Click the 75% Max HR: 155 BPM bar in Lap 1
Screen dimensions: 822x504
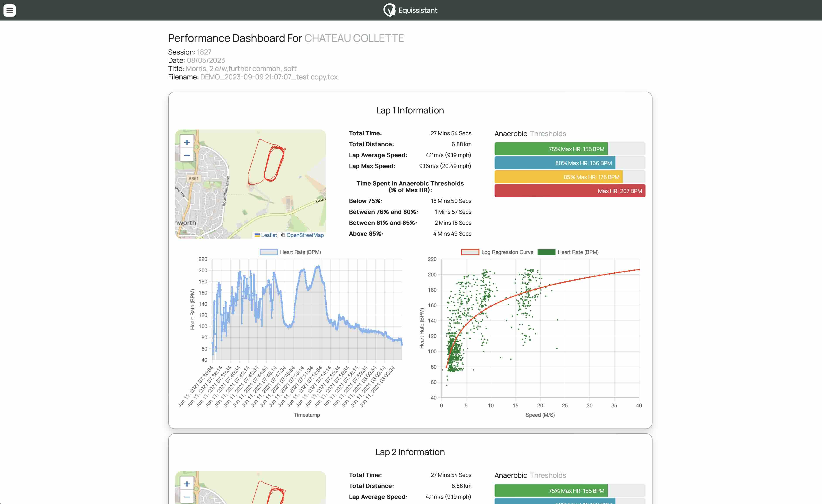pyautogui.click(x=551, y=149)
